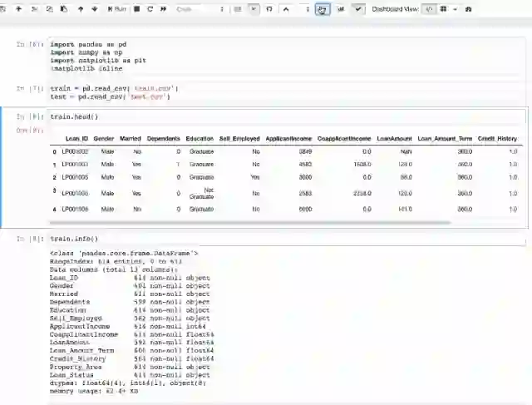Click the pd.read_csv train/test code cell

click(287, 92)
